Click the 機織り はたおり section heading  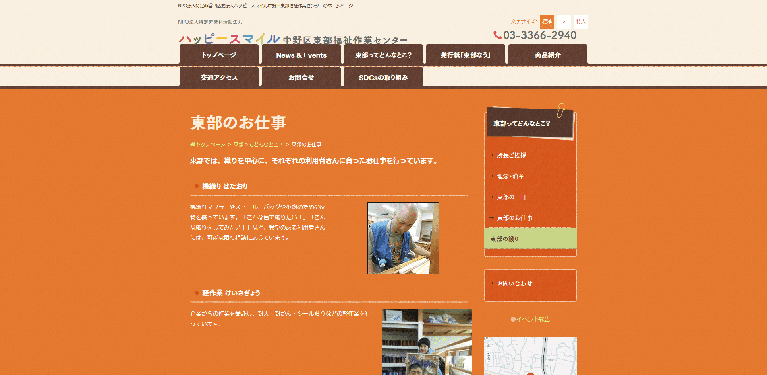tap(225, 186)
